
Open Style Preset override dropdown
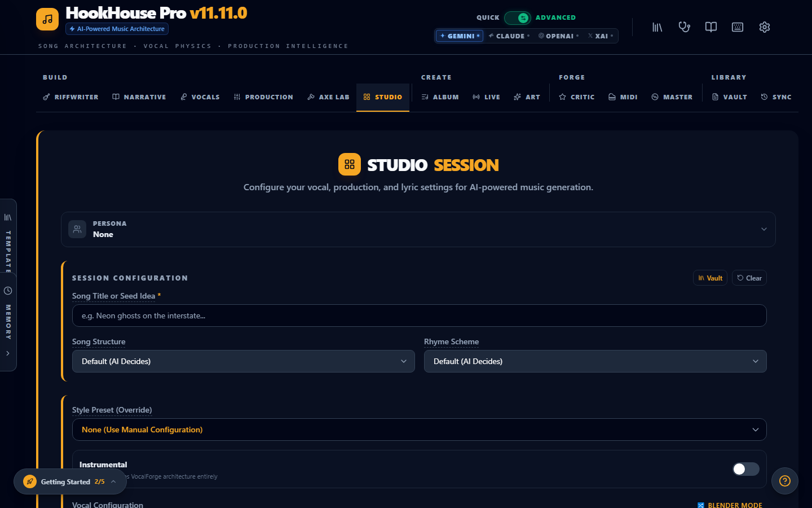point(419,430)
